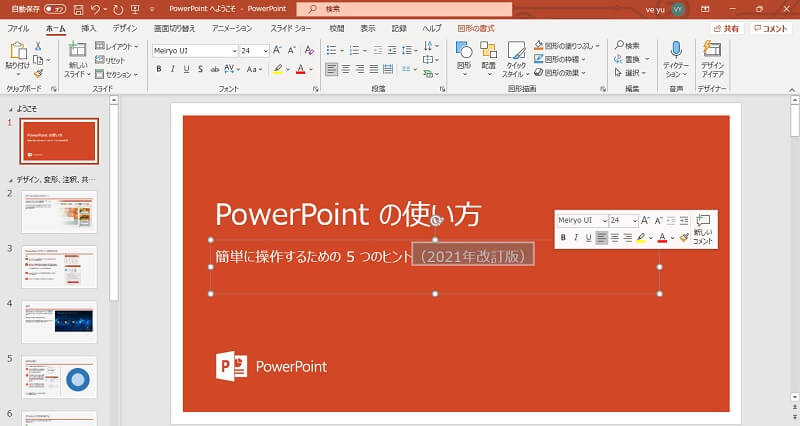Screen dimensions: 800x426
Task: Toggle bold in the ribbon font group
Action: point(159,69)
